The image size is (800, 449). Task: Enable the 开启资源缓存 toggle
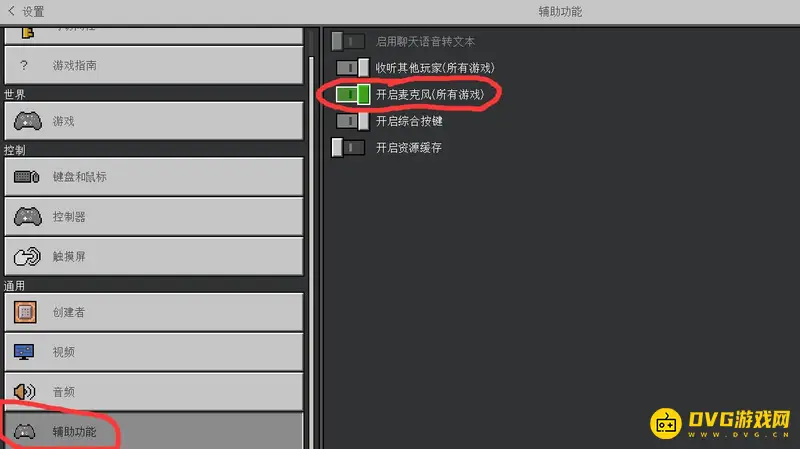348,147
